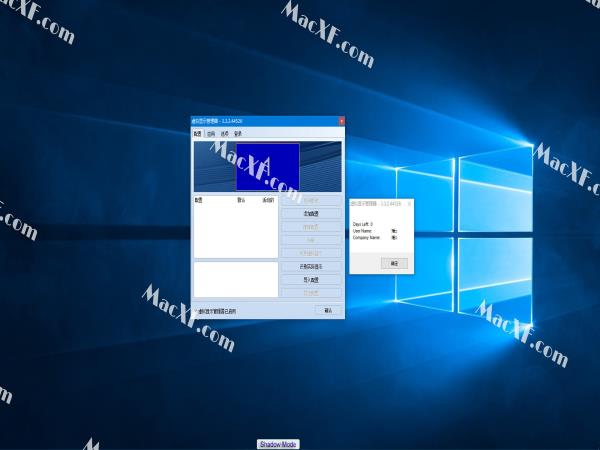Click the "User Name:" label in dialog

point(362,231)
